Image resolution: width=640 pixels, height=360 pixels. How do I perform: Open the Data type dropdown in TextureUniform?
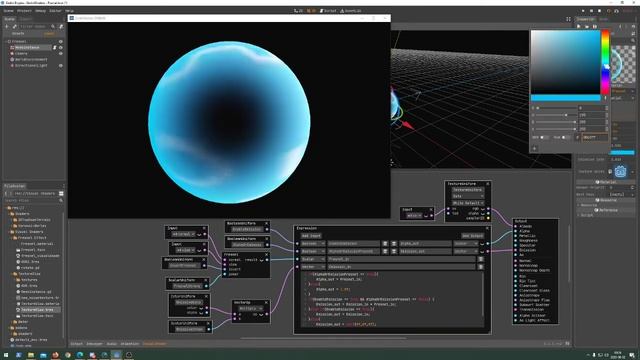(468, 196)
